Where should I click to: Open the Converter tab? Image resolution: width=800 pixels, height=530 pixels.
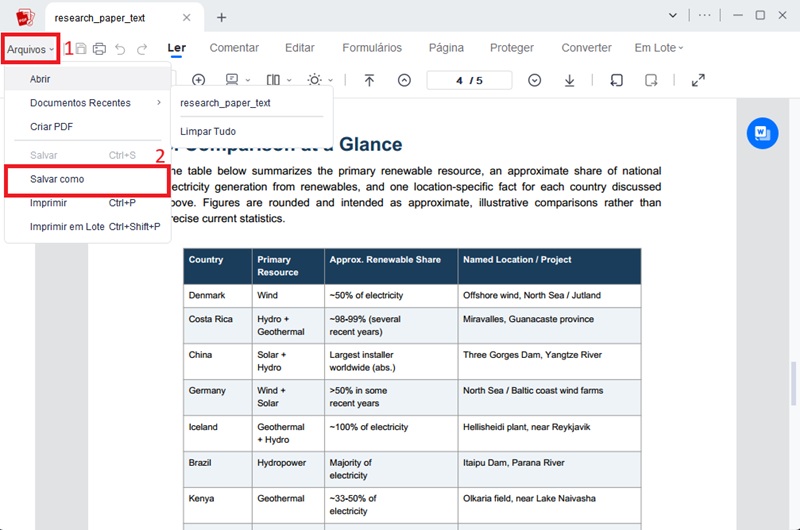(586, 48)
